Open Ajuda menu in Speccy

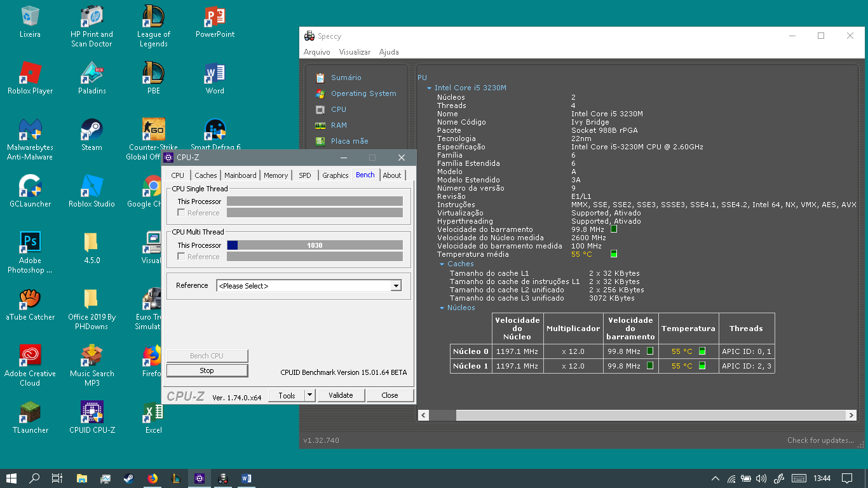click(389, 52)
